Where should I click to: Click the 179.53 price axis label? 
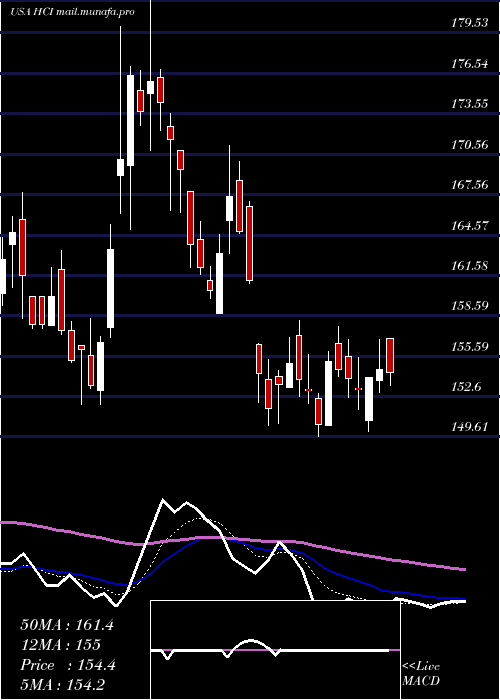[x=469, y=23]
